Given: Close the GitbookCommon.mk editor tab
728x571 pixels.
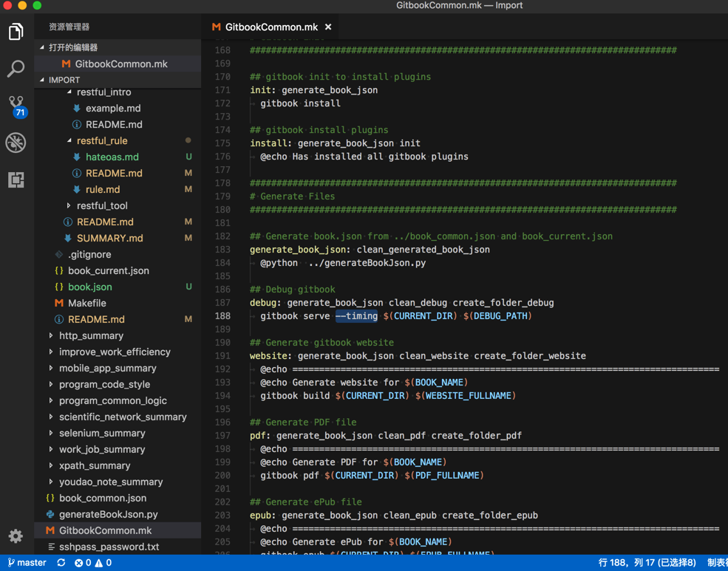Looking at the screenshot, I should pos(328,27).
